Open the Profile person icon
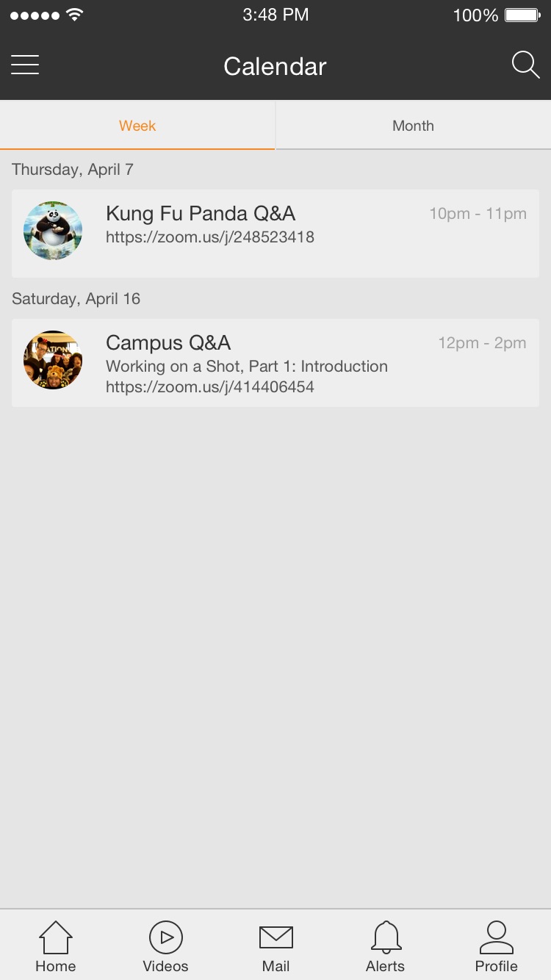This screenshot has width=551, height=980. [x=497, y=937]
